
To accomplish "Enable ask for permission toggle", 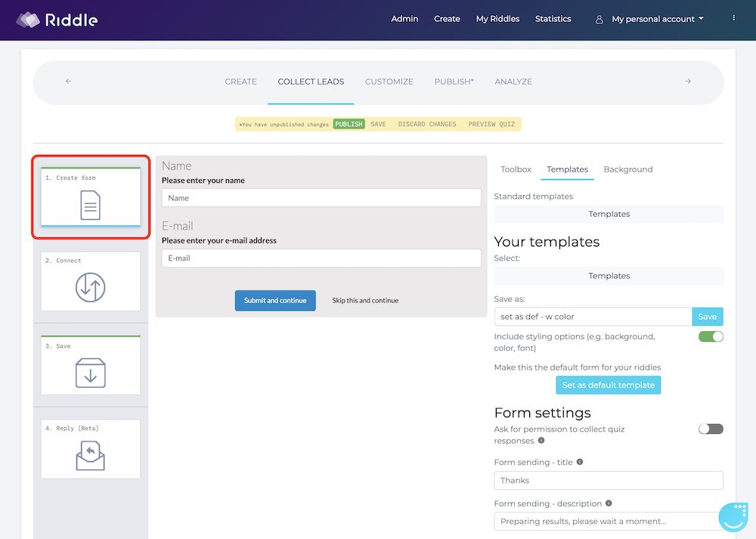I will 711,429.
